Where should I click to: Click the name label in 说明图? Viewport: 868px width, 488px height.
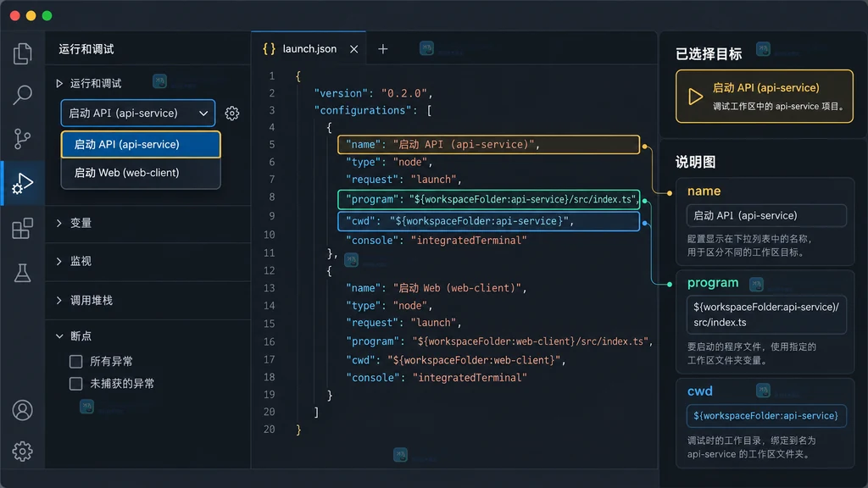(704, 191)
